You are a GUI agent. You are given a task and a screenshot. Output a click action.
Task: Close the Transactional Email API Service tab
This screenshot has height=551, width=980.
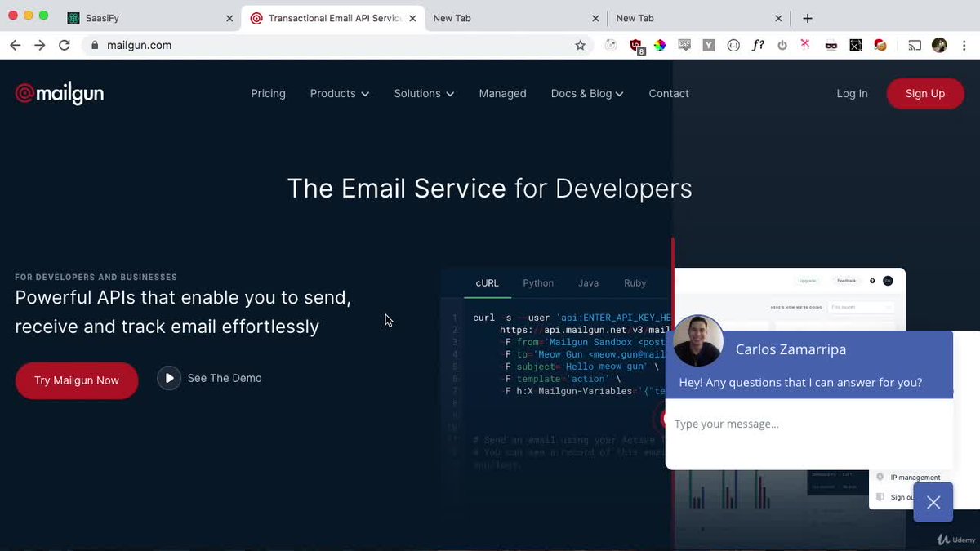point(412,18)
